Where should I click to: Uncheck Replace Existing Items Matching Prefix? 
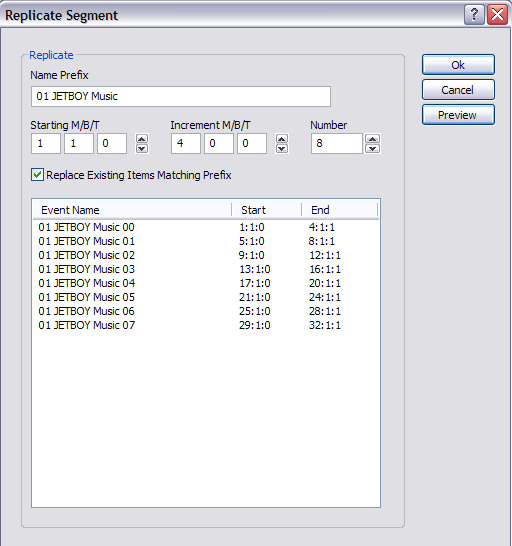[37, 174]
